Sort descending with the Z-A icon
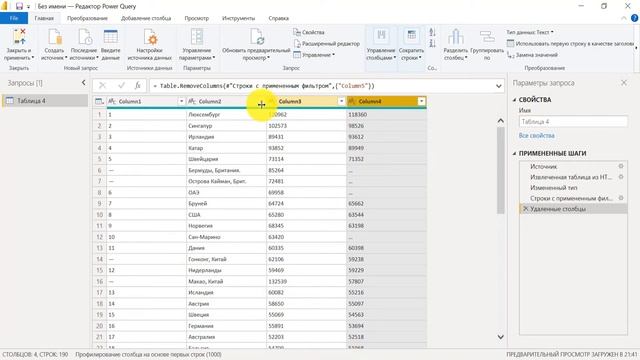Screen dimensions: 640x360 (433, 43)
